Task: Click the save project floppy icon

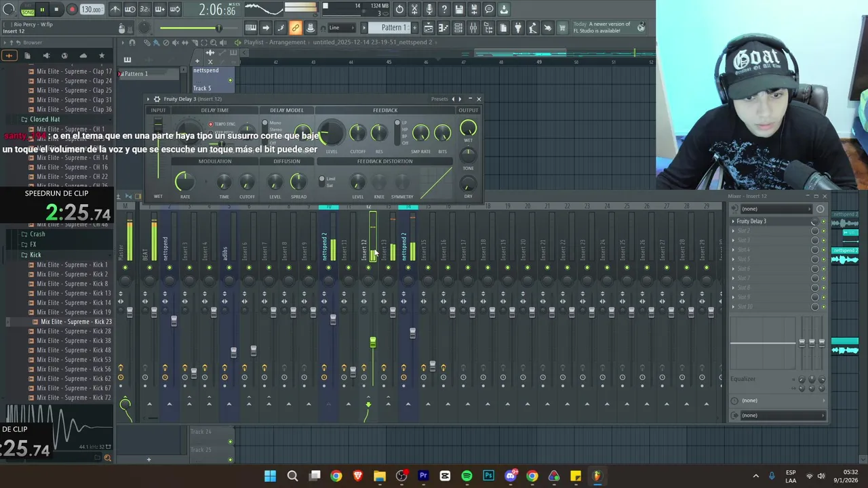Action: click(459, 9)
